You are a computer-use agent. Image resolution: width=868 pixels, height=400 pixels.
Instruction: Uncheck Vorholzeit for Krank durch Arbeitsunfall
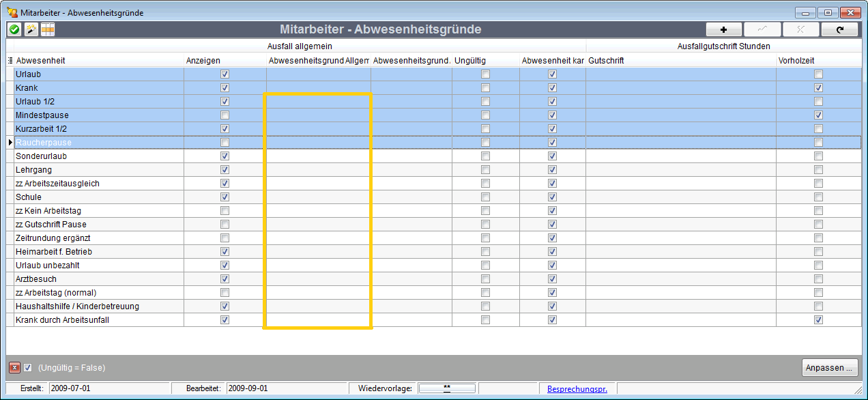coord(818,319)
